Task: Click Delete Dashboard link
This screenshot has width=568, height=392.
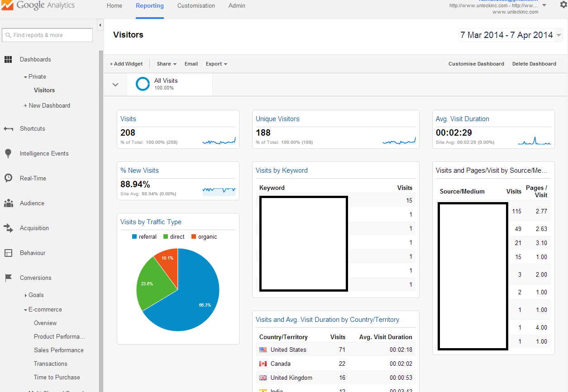Action: (x=534, y=64)
